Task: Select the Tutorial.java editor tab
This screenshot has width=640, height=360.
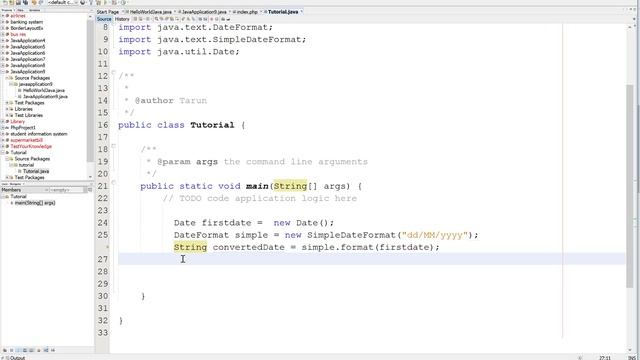Action: point(282,12)
